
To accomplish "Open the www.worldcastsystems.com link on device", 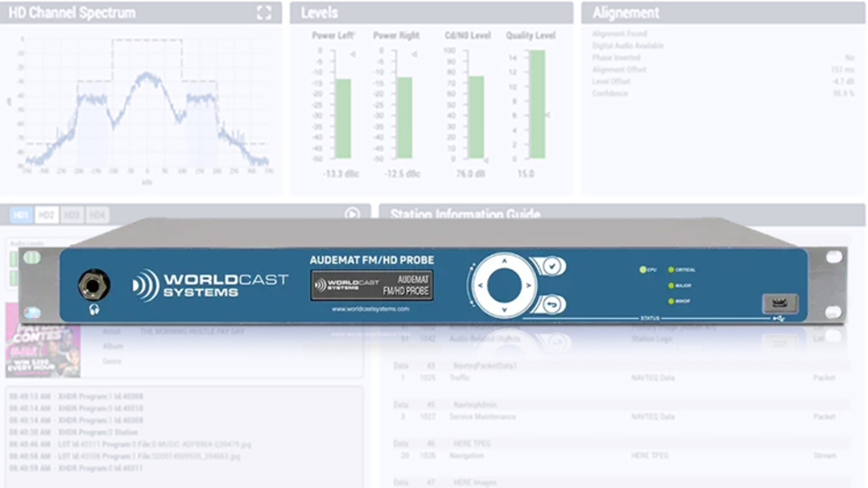I will click(x=372, y=309).
